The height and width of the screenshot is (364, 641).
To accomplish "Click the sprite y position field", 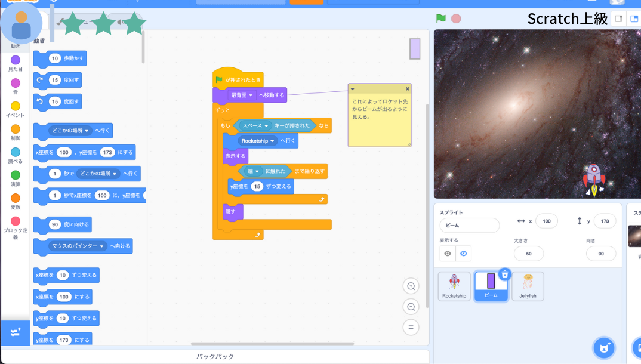I will (605, 221).
